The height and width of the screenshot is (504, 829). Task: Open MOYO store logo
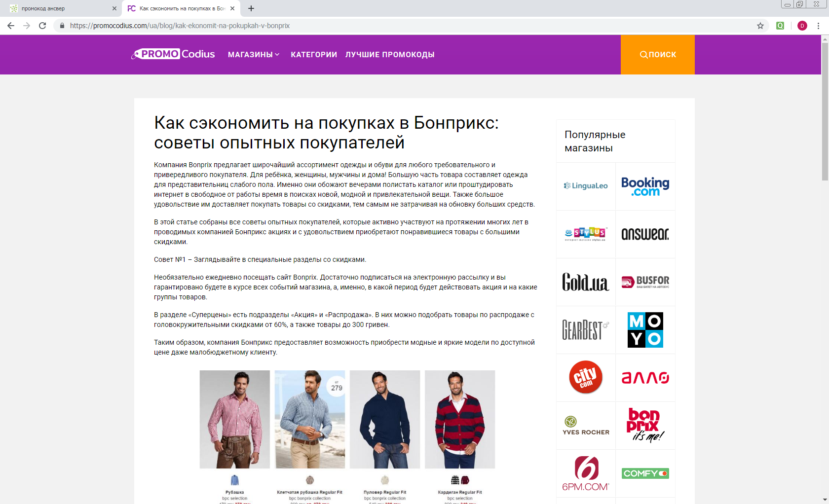pyautogui.click(x=645, y=329)
